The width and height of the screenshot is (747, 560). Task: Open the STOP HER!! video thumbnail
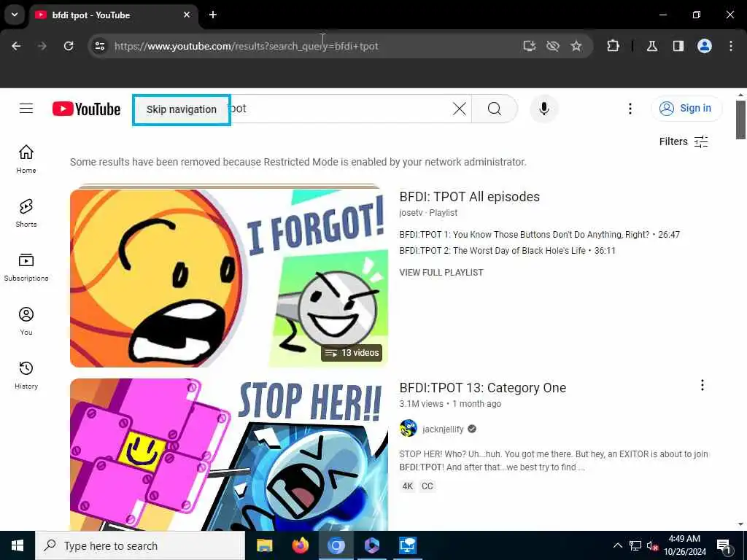tap(228, 454)
